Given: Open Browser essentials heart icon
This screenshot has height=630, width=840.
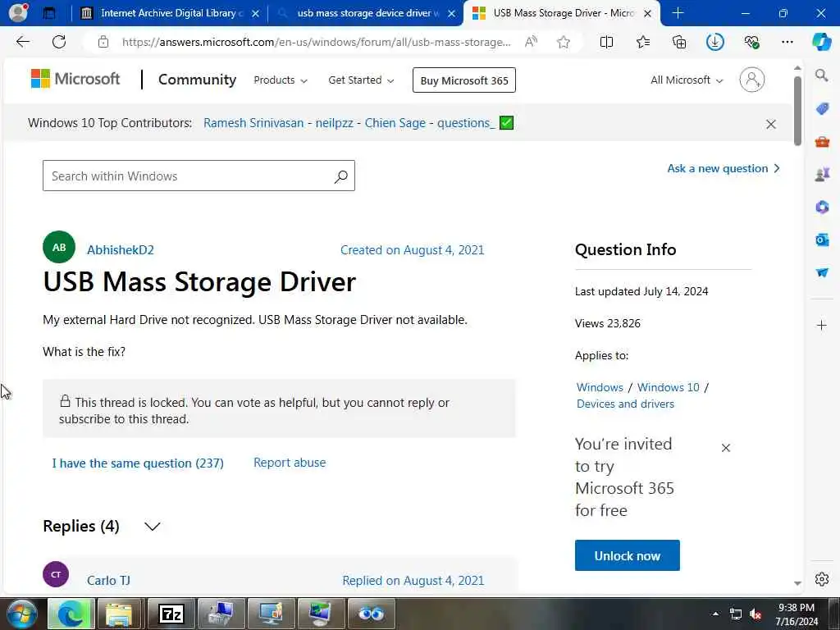Looking at the screenshot, I should point(751,42).
